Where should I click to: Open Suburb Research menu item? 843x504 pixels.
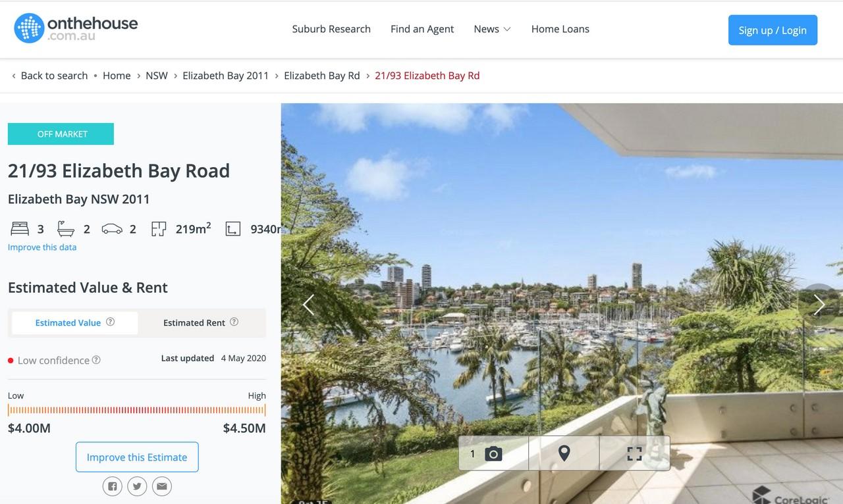(331, 29)
